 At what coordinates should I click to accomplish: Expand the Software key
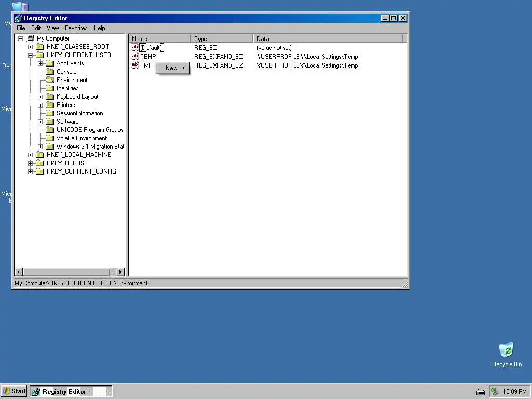40,122
